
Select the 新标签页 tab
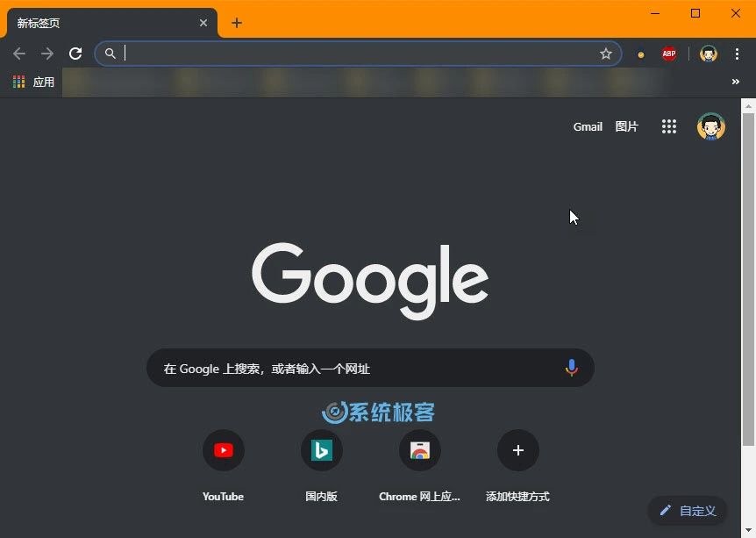click(112, 23)
